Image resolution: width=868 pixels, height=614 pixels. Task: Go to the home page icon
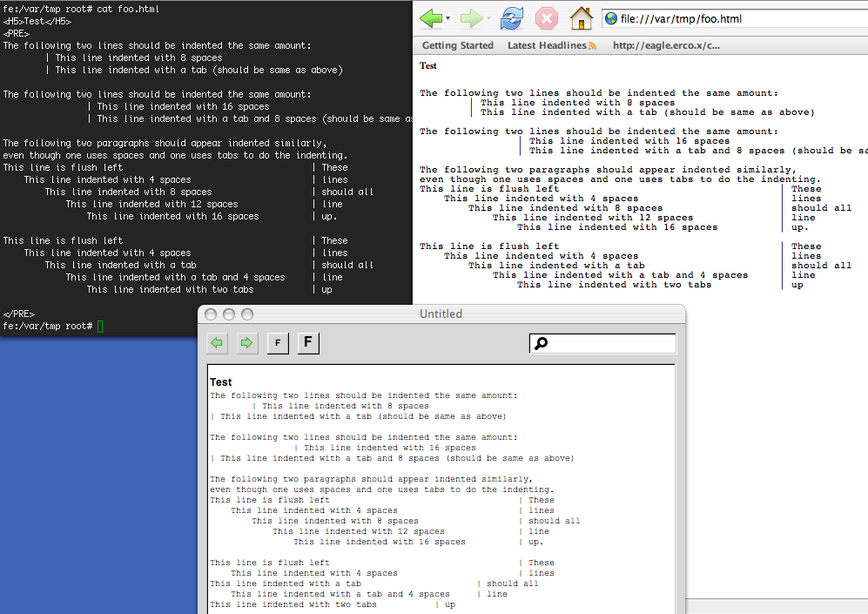[x=581, y=18]
